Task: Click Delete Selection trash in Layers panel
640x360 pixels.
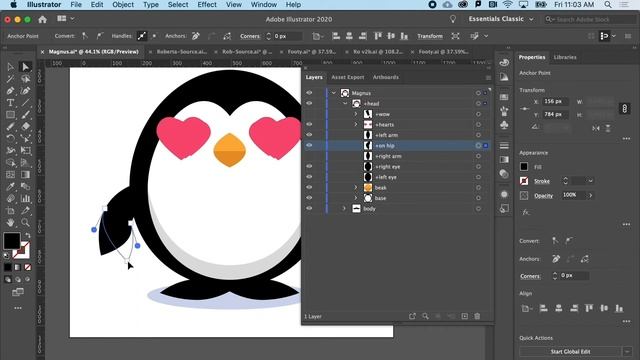Action: (477, 316)
